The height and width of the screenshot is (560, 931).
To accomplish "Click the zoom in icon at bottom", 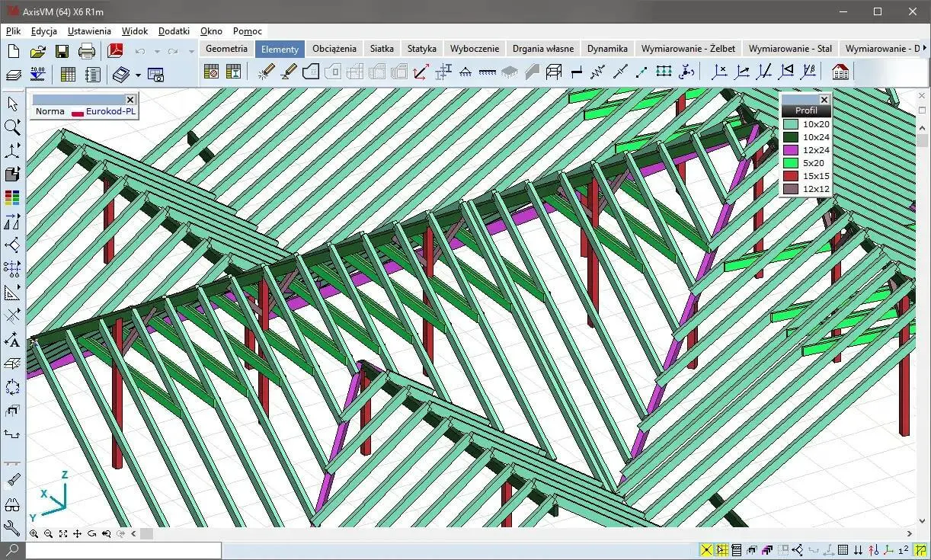I will (x=34, y=534).
